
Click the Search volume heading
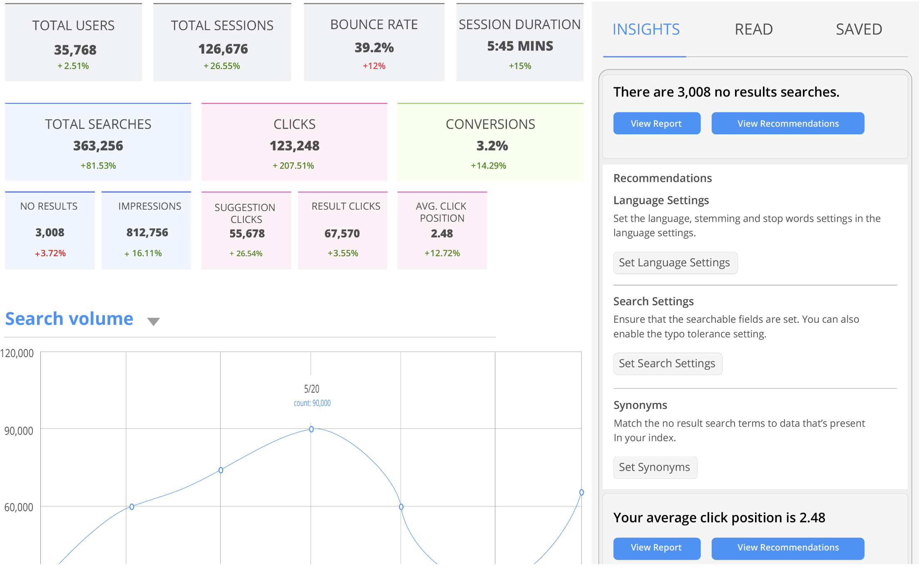69,319
